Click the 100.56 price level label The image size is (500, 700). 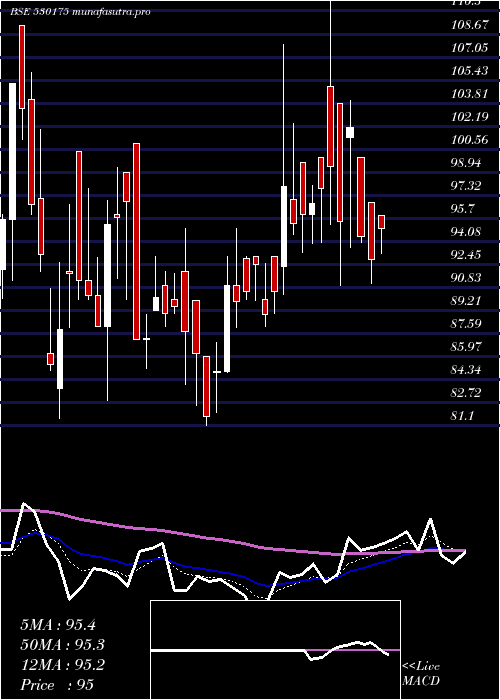tap(469, 140)
